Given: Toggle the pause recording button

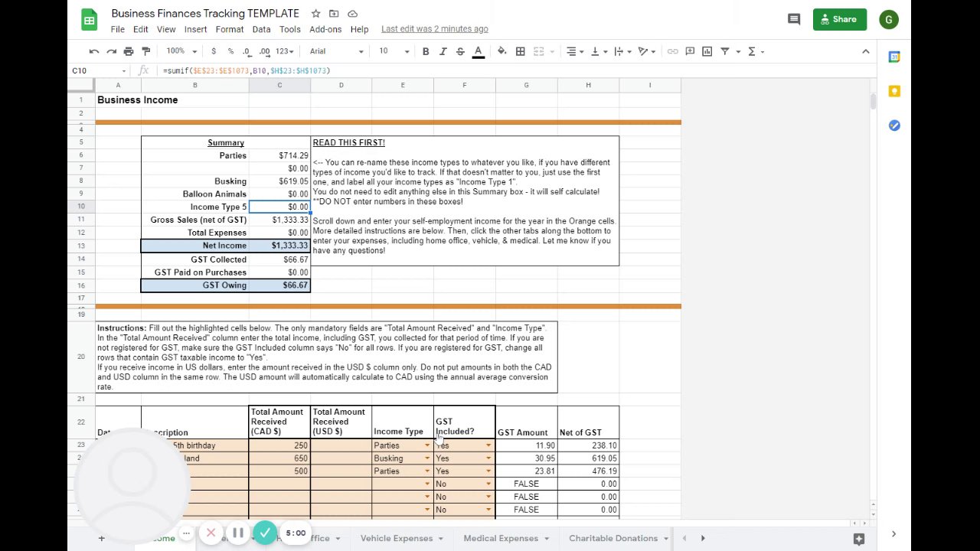Looking at the screenshot, I should [237, 533].
